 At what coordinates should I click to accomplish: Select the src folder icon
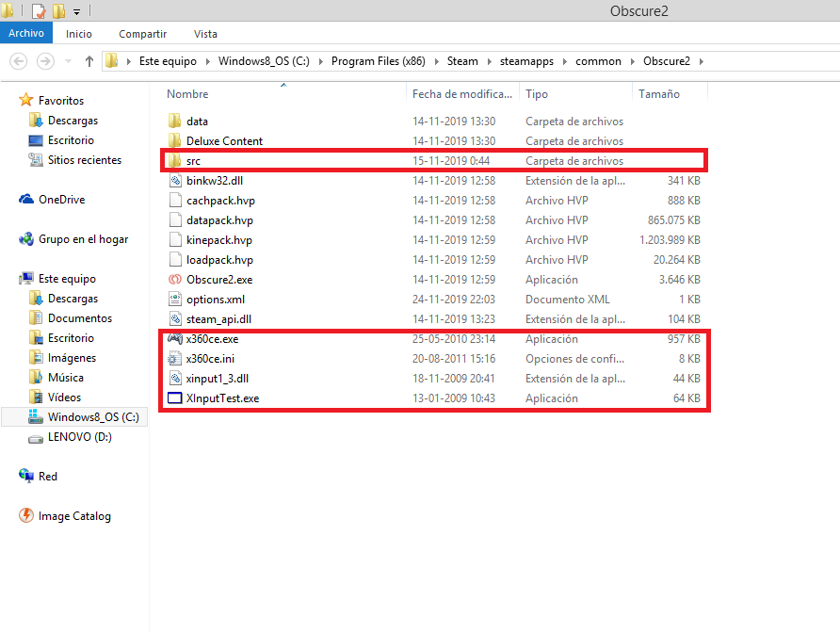click(x=174, y=160)
